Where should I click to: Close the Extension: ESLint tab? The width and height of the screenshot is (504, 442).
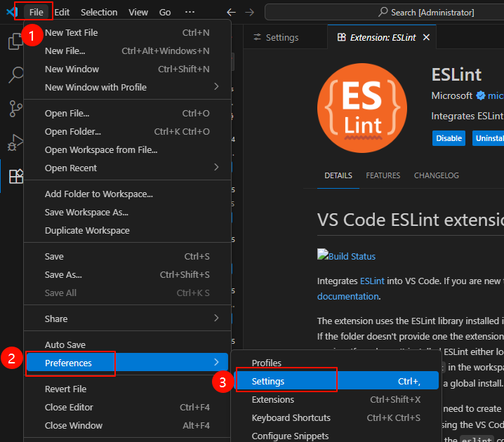coord(426,37)
